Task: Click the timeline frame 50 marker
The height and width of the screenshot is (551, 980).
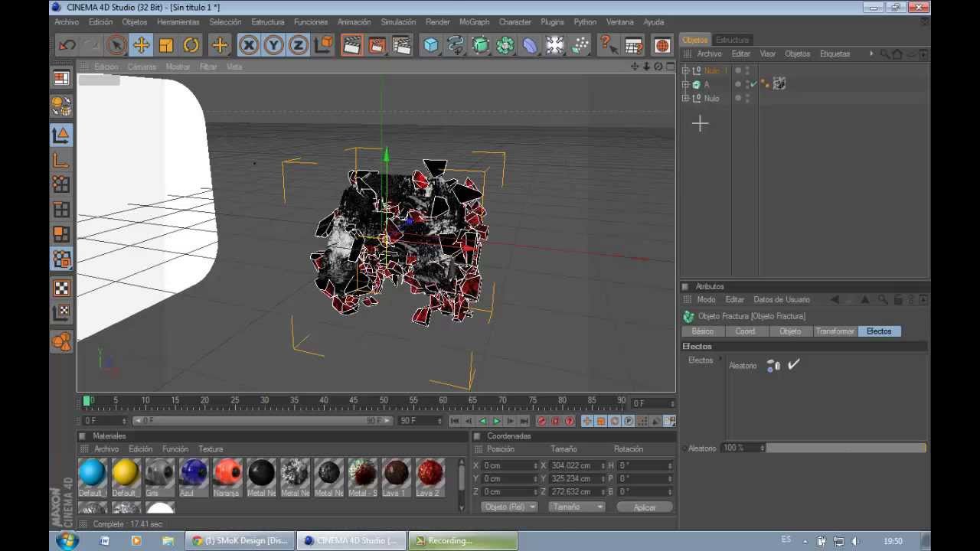Action: 384,400
